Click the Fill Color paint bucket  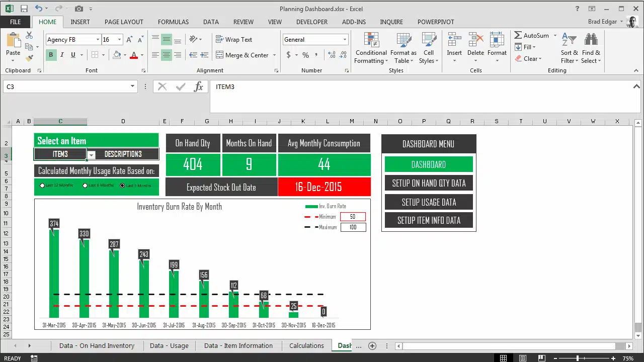(117, 55)
